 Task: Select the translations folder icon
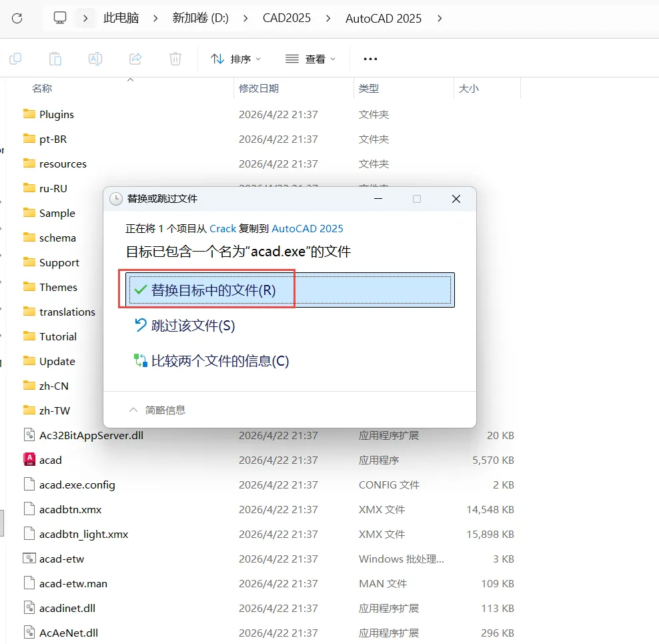pos(29,312)
